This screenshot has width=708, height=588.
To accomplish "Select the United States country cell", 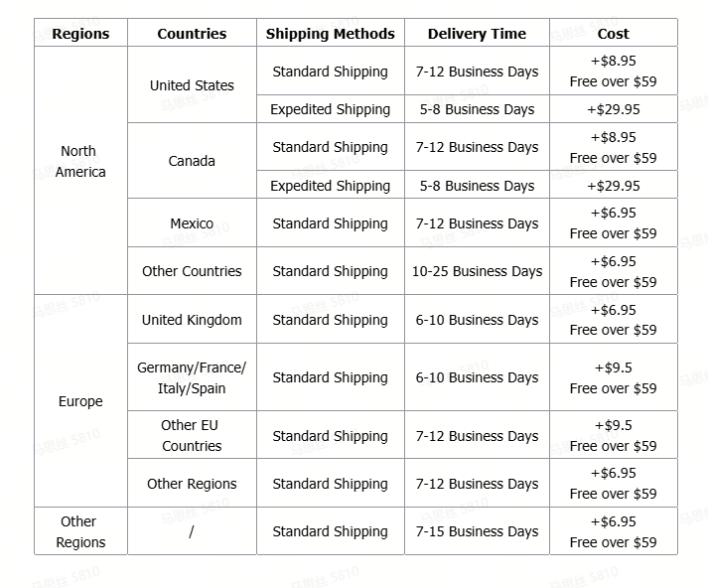I will 192,85.
